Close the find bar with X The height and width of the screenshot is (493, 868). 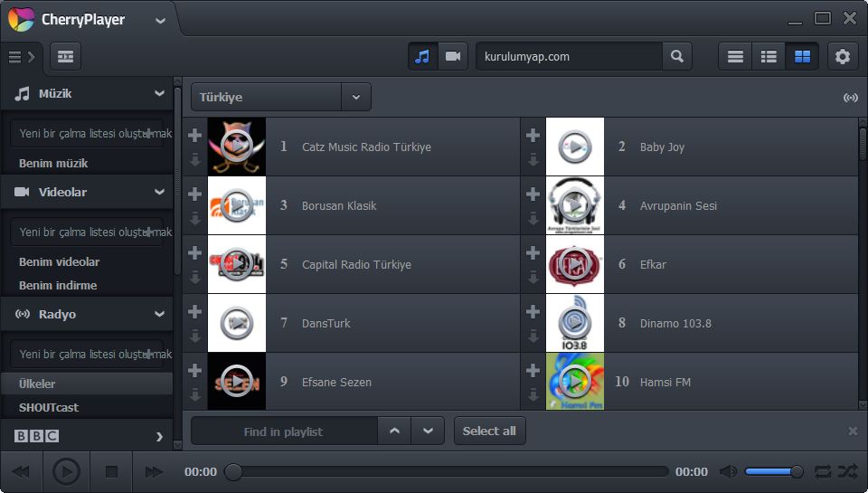(x=853, y=431)
